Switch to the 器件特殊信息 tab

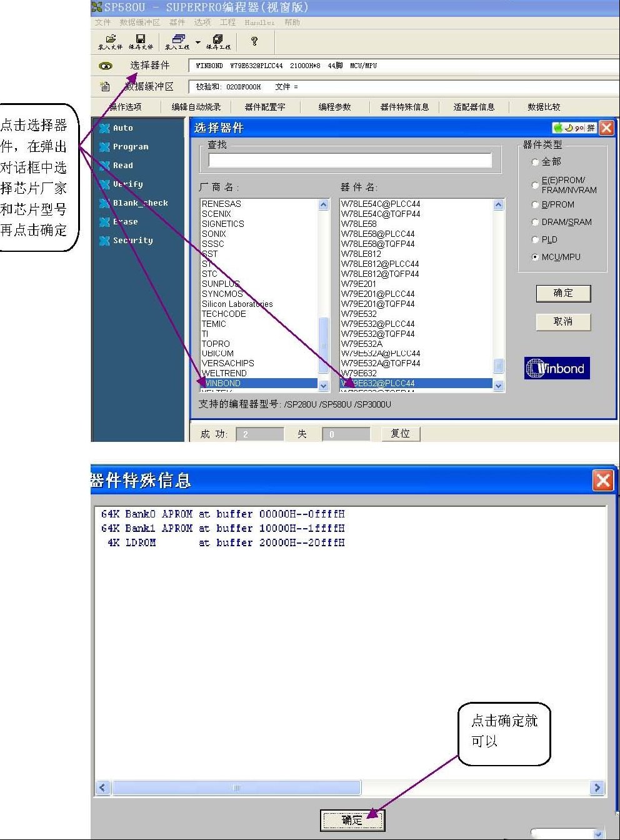pyautogui.click(x=405, y=107)
